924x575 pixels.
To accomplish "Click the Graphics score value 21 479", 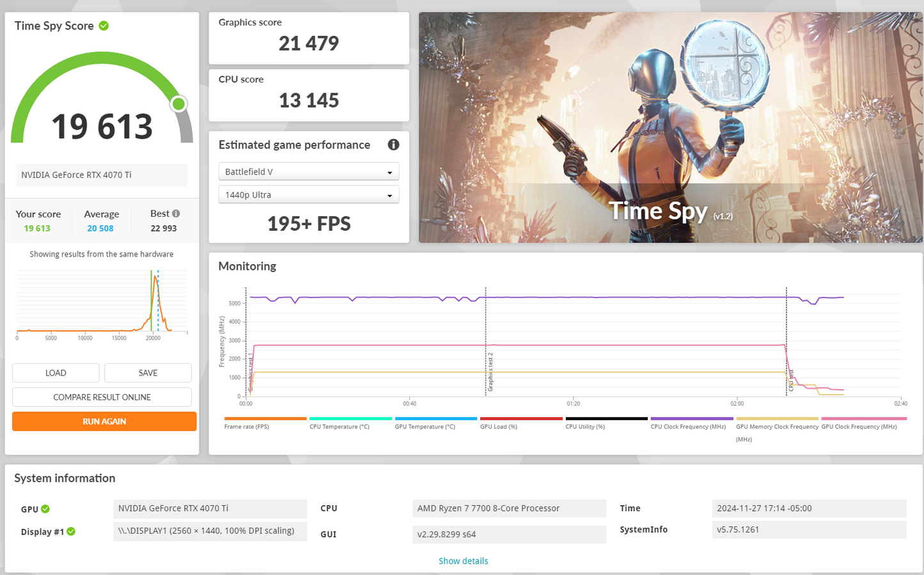I will [x=309, y=43].
